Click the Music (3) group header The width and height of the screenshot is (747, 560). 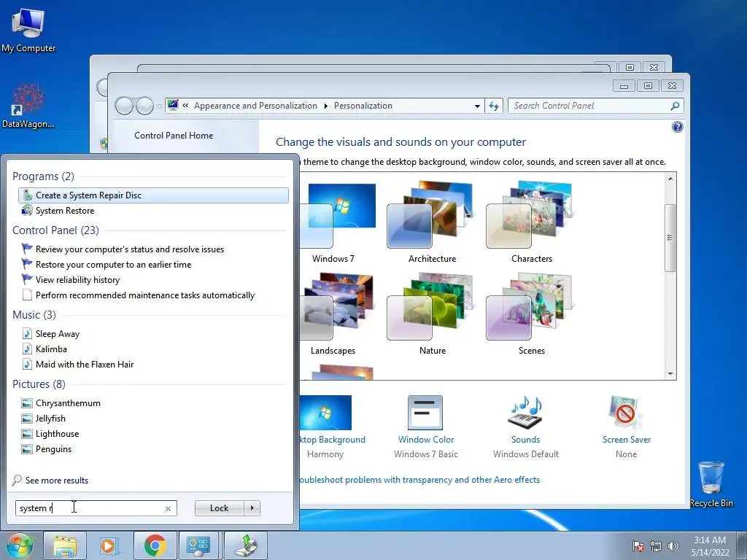tap(34, 315)
